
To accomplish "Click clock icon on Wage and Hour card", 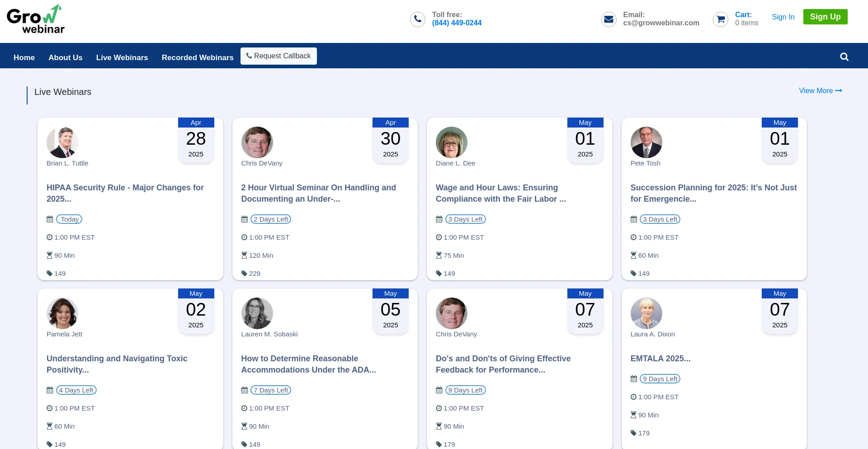I will [x=439, y=237].
